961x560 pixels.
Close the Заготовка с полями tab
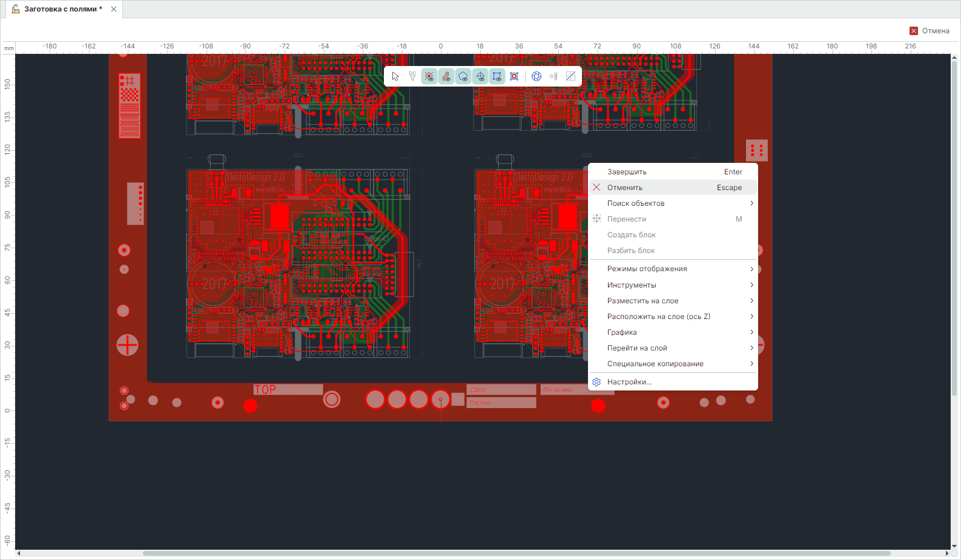114,9
